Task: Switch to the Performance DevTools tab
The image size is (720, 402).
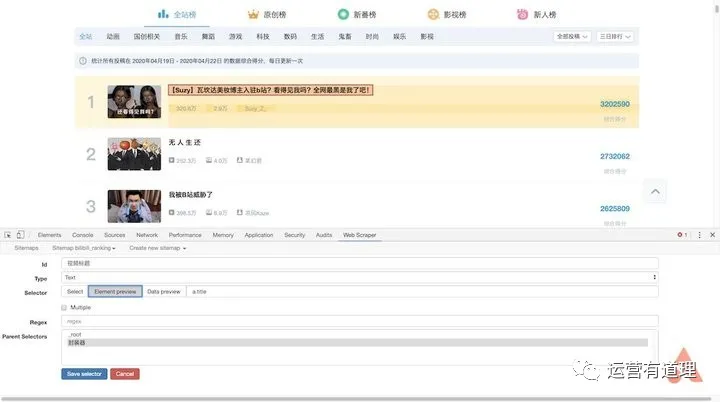Action: pyautogui.click(x=185, y=235)
